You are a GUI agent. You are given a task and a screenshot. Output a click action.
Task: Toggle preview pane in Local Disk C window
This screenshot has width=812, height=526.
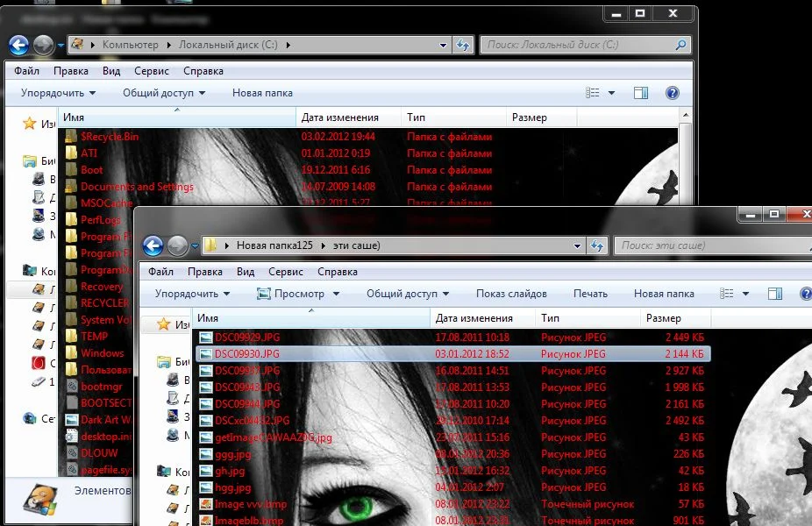pyautogui.click(x=641, y=93)
